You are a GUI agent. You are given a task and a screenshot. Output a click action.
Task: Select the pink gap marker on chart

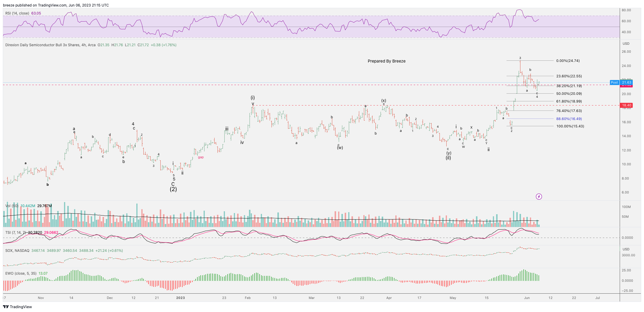tap(201, 157)
